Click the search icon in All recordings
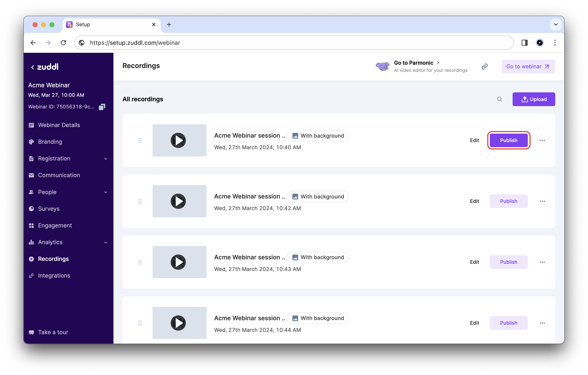Viewport: 588px width, 375px height. [499, 99]
